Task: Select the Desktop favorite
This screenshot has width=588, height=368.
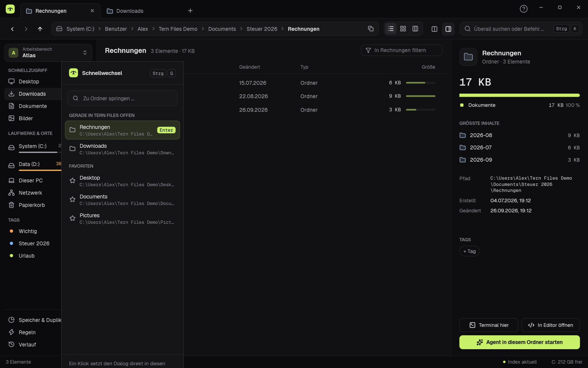Action: click(x=122, y=181)
